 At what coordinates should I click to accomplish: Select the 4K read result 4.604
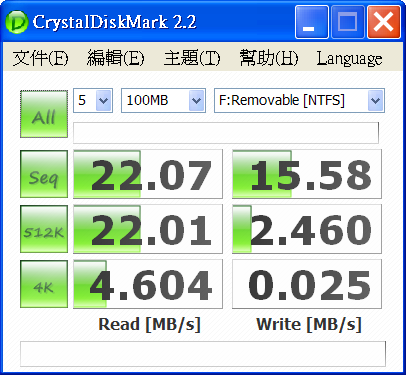148,284
